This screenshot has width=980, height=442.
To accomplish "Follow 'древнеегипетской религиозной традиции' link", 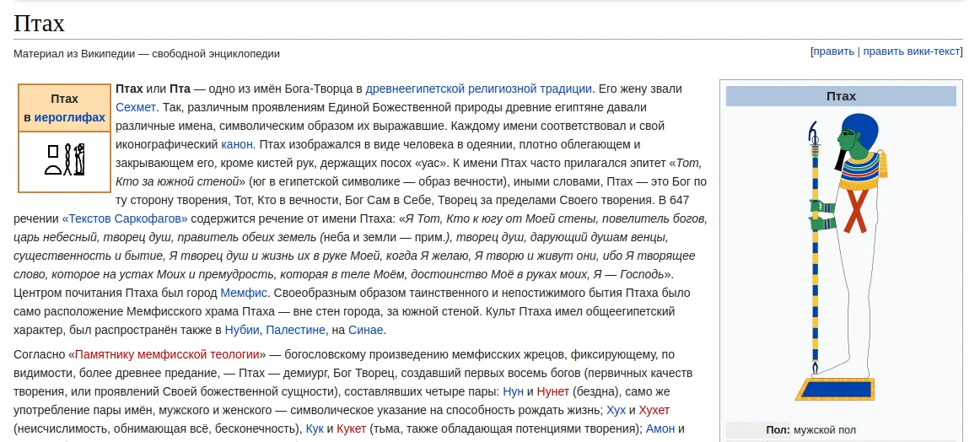I will [479, 89].
